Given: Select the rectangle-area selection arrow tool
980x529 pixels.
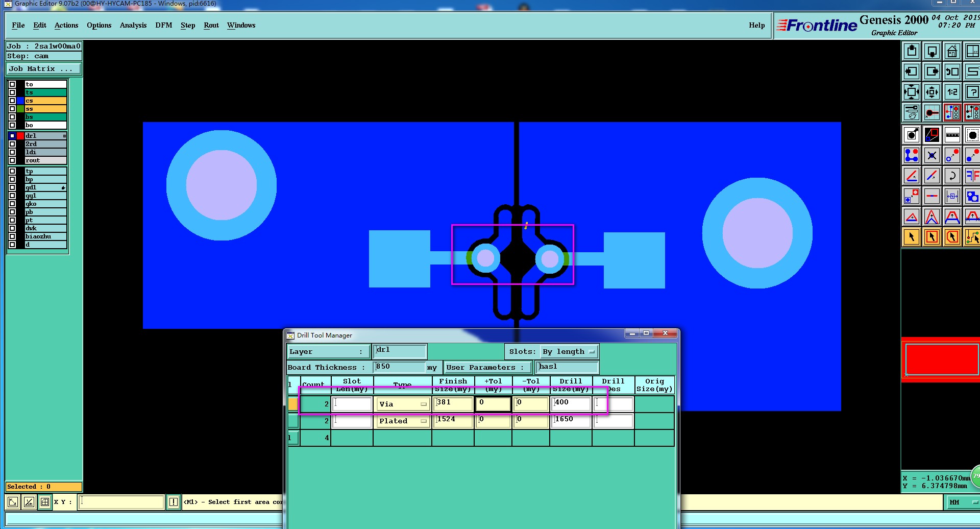Looking at the screenshot, I should pos(932,237).
